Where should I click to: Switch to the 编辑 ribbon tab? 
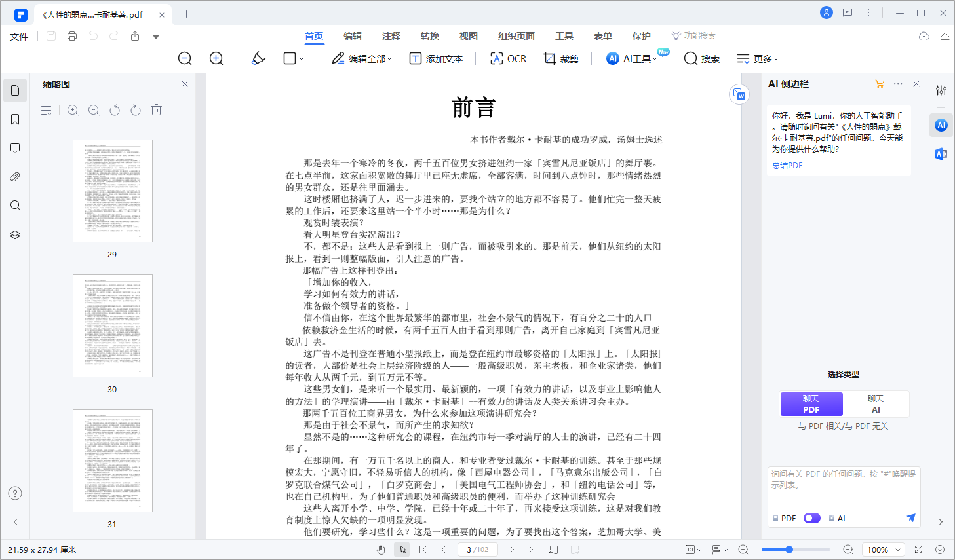click(353, 36)
